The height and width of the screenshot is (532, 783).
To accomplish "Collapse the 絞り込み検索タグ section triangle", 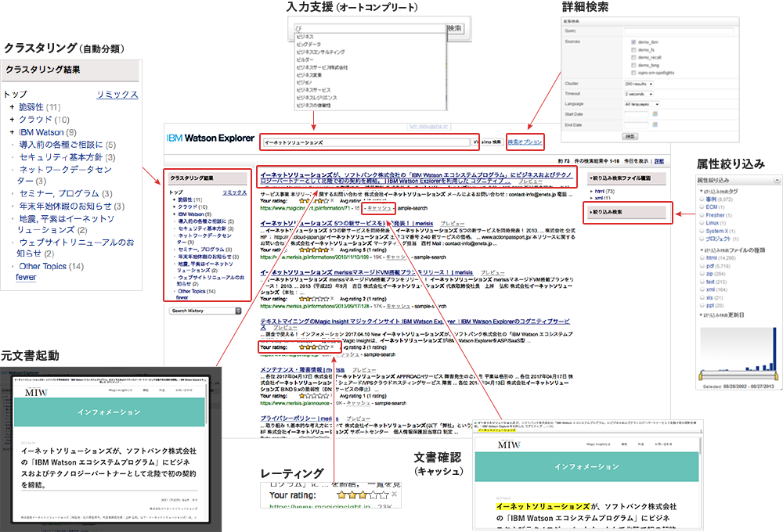I will [701, 191].
